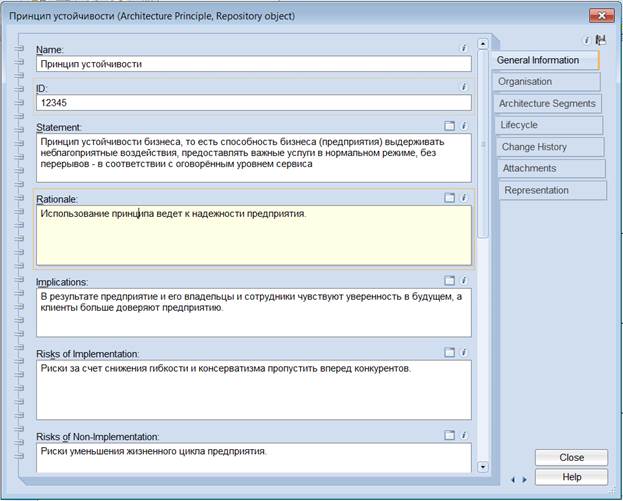
Task: Go to next page with right arrow
Action: [524, 480]
